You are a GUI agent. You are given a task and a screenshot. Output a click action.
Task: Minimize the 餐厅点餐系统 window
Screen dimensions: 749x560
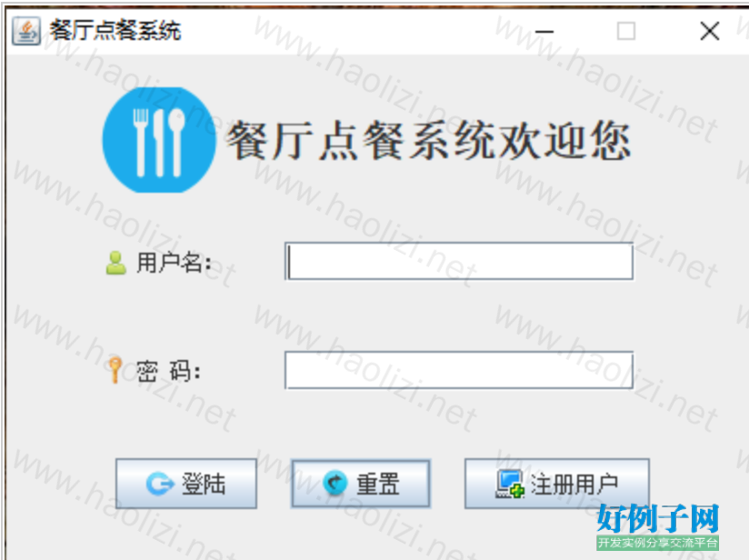(x=544, y=32)
